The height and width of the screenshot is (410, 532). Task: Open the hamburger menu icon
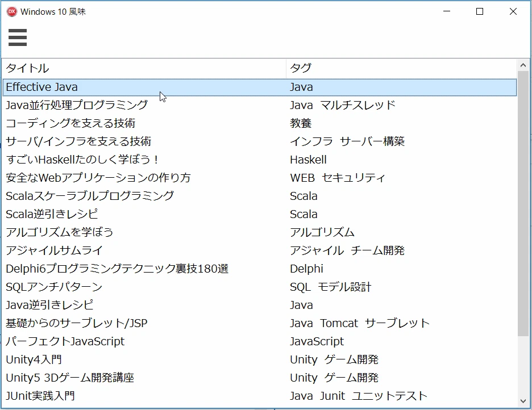17,37
